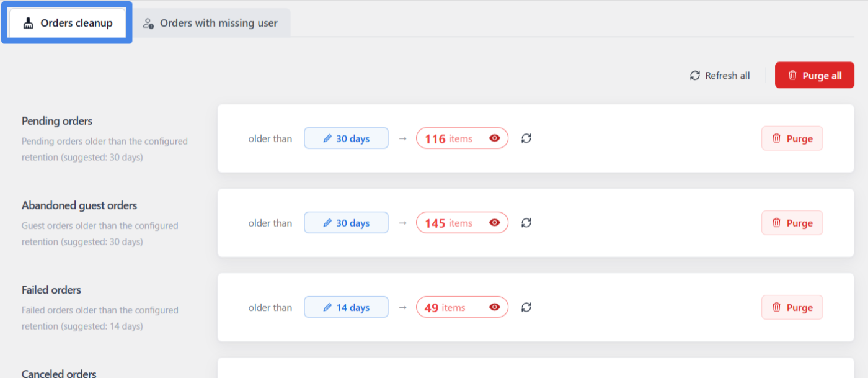Purge the Failed orders
Viewport: 868px width, 378px height.
coord(792,307)
